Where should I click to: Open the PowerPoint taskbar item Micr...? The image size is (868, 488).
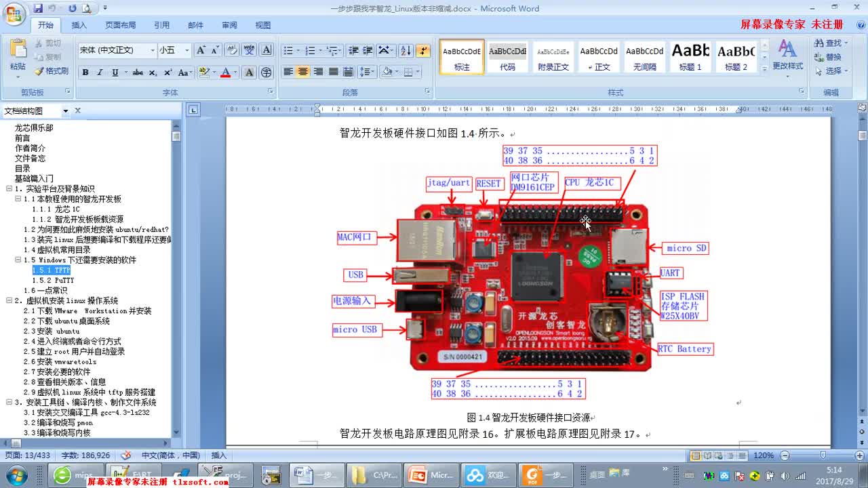431,475
